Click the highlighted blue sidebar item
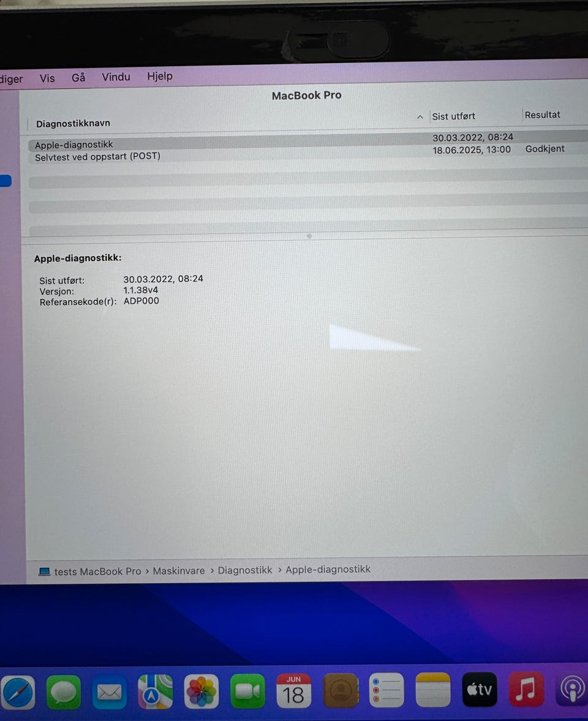 tap(6, 181)
